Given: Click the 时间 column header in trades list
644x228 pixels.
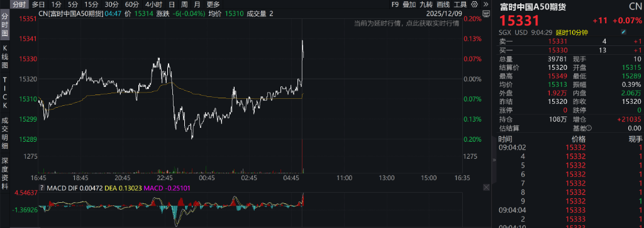Looking at the screenshot, I should click(506, 139).
